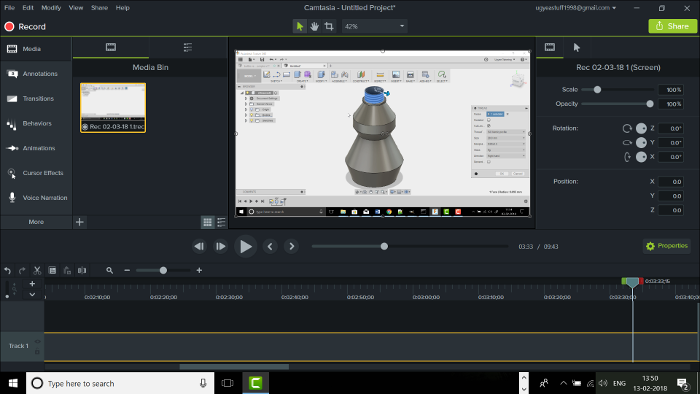700x394 pixels.
Task: Play the video preview
Action: click(246, 246)
